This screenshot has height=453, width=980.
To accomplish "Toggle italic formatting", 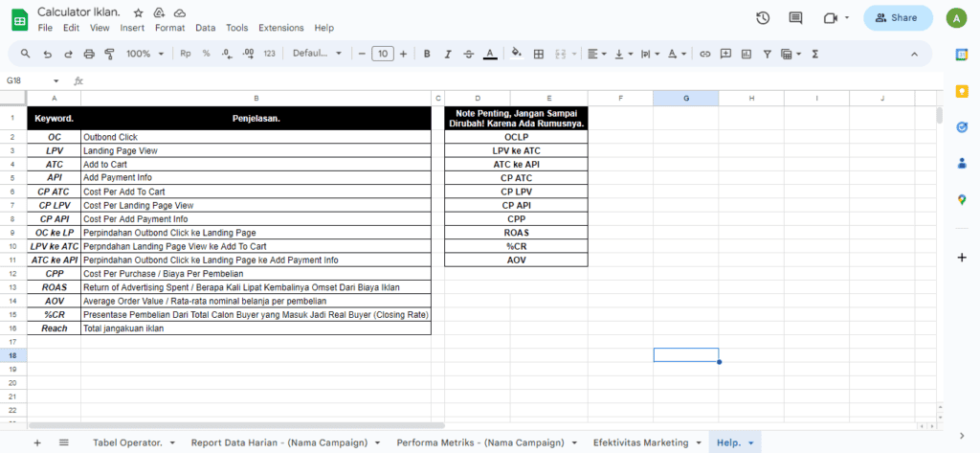I will 448,54.
